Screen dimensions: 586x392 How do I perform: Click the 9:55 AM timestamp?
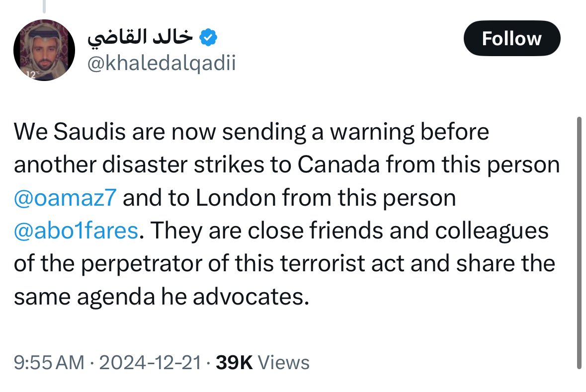(x=49, y=362)
